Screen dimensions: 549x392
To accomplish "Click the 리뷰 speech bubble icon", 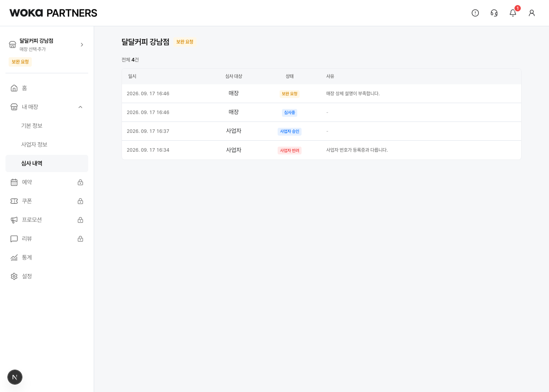I will pyautogui.click(x=14, y=239).
